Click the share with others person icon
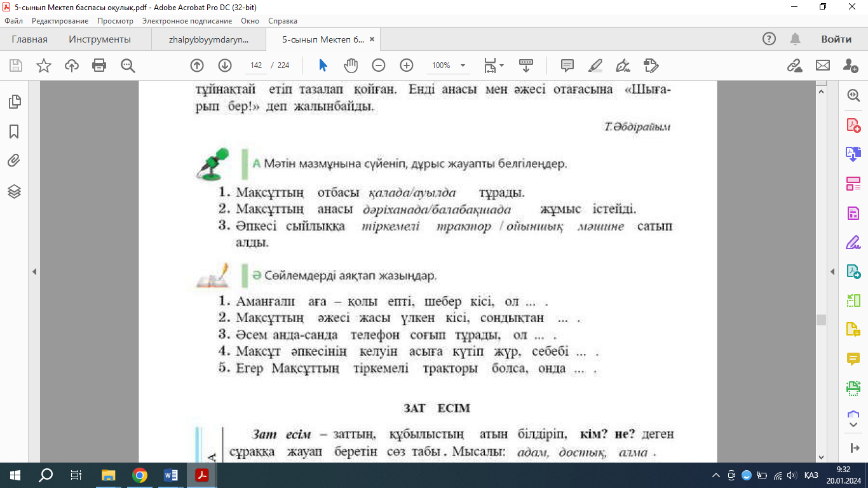Viewport: 868px width, 488px height. (851, 65)
